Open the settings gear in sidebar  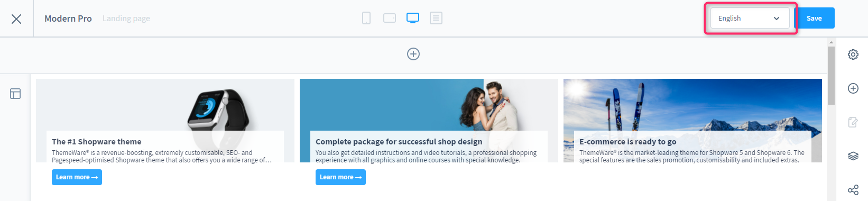(x=853, y=54)
